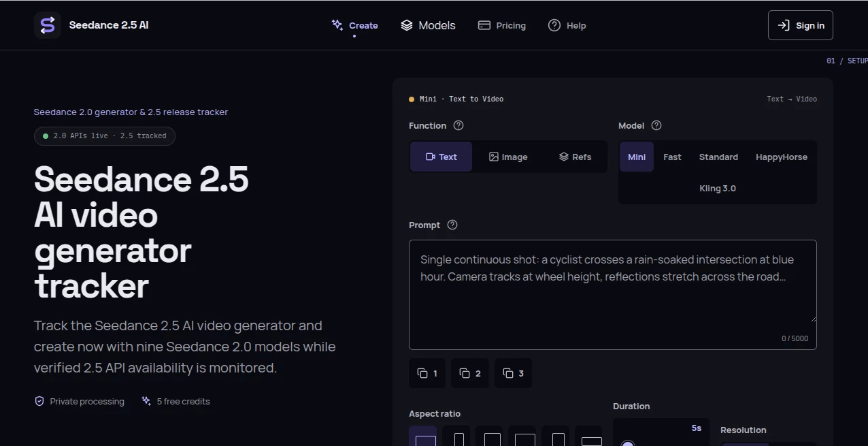
Task: Click the 0 / 5000 character counter
Action: pyautogui.click(x=795, y=338)
